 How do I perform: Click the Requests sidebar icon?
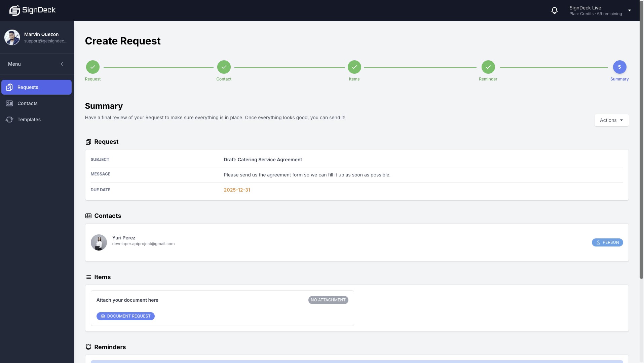[x=9, y=87]
